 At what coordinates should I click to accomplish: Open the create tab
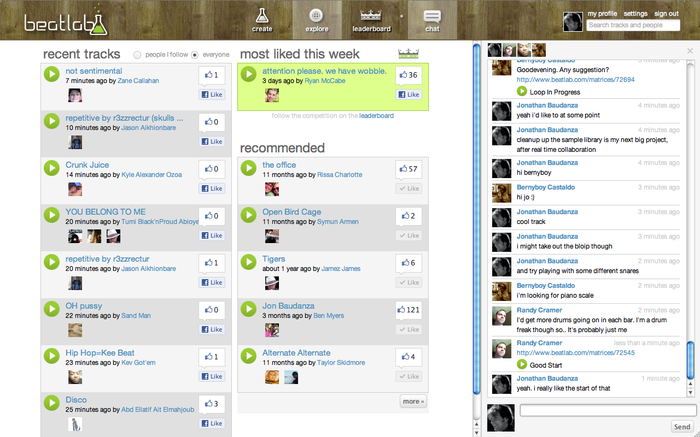click(262, 20)
